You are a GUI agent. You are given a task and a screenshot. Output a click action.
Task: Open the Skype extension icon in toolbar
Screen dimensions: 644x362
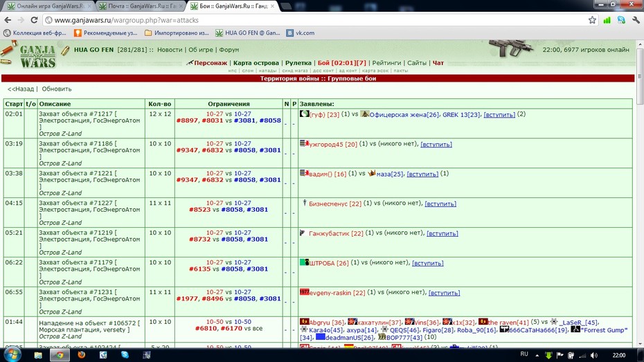pos(621,20)
